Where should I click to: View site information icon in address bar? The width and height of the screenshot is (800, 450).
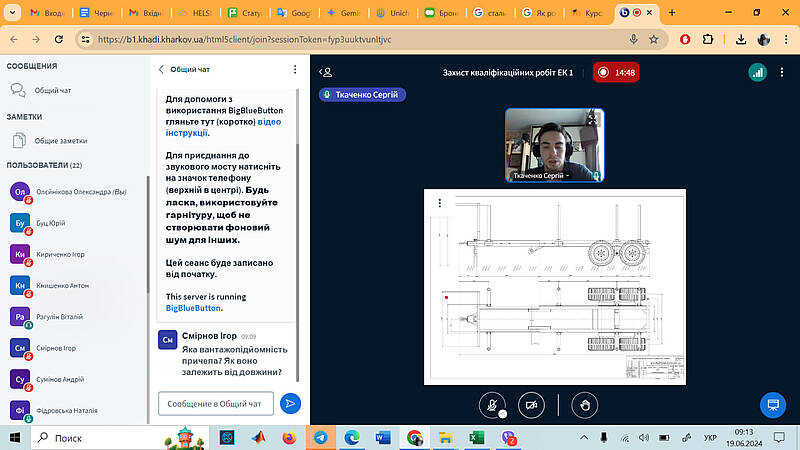pos(86,39)
